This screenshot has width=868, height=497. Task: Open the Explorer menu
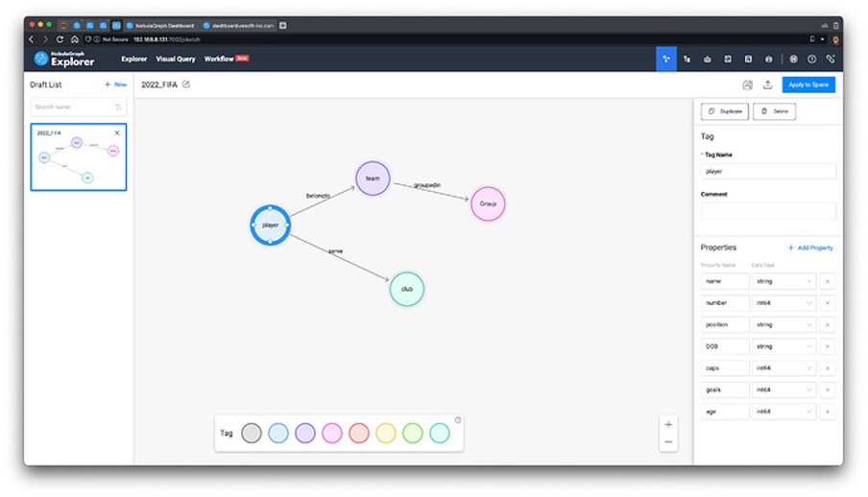(x=134, y=59)
